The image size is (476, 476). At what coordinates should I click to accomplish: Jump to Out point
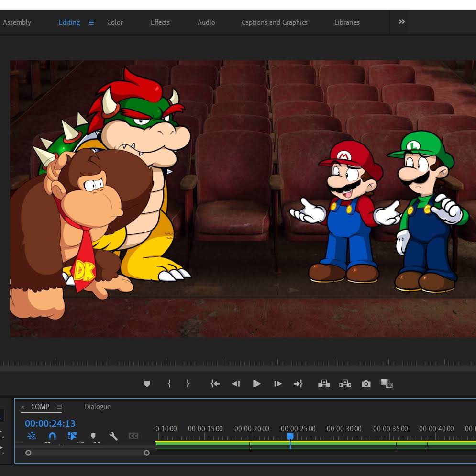[x=298, y=384]
